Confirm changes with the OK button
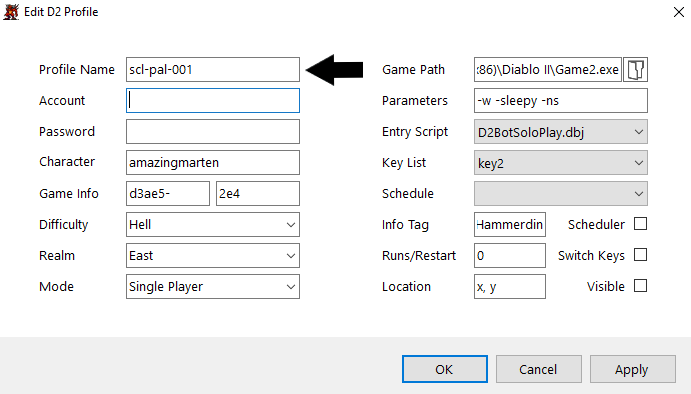This screenshot has height=394, width=691. point(445,369)
